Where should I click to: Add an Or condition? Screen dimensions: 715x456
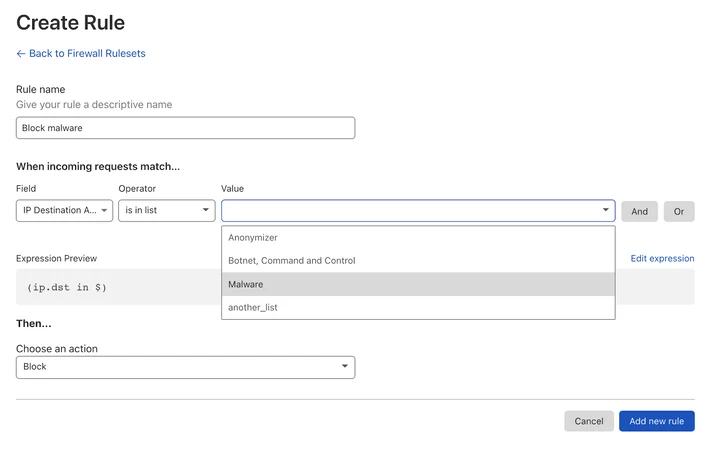coord(679,212)
